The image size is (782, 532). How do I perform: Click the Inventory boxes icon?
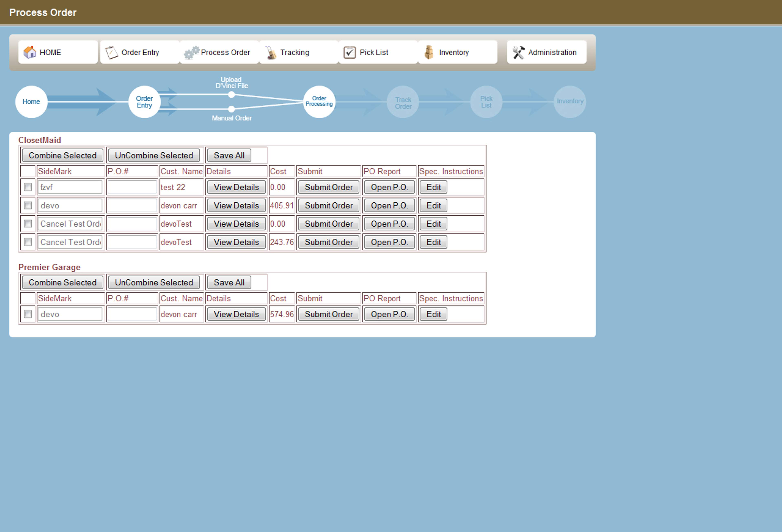point(429,53)
